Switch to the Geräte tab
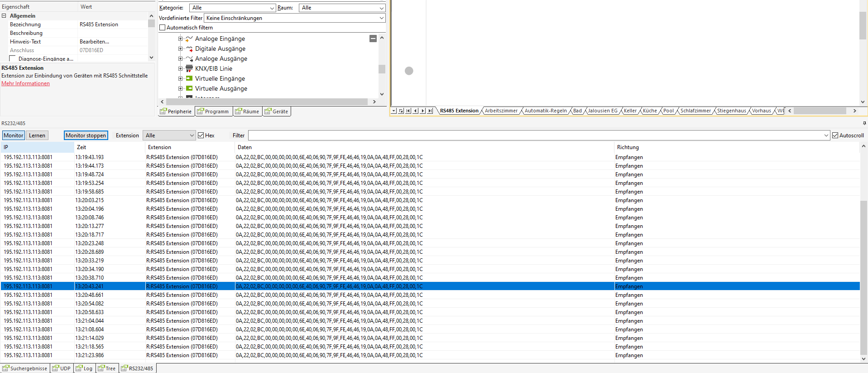The height and width of the screenshot is (373, 868). click(277, 111)
